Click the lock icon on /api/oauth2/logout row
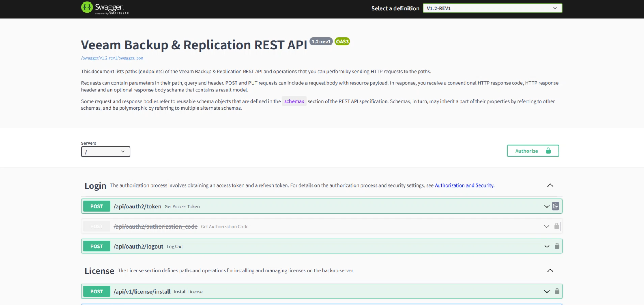 tap(557, 246)
